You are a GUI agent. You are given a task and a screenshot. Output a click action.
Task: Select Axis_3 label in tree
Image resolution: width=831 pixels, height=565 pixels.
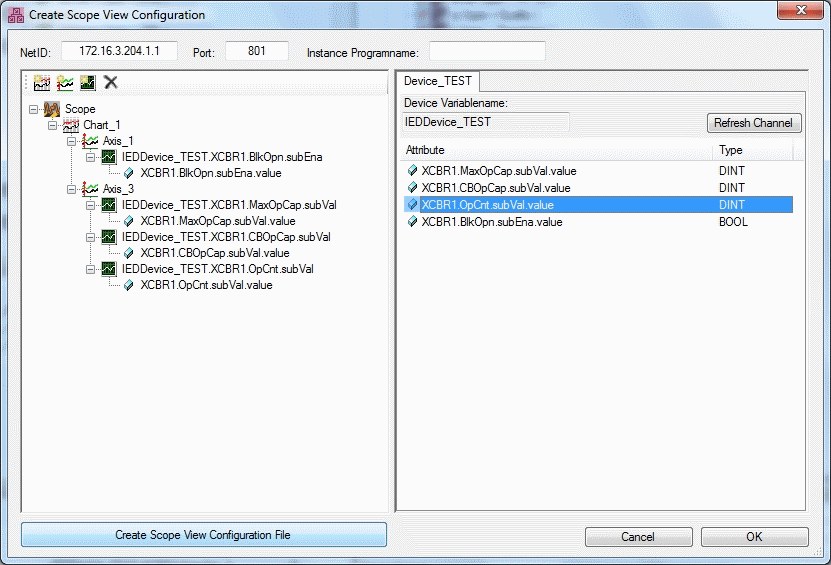118,189
